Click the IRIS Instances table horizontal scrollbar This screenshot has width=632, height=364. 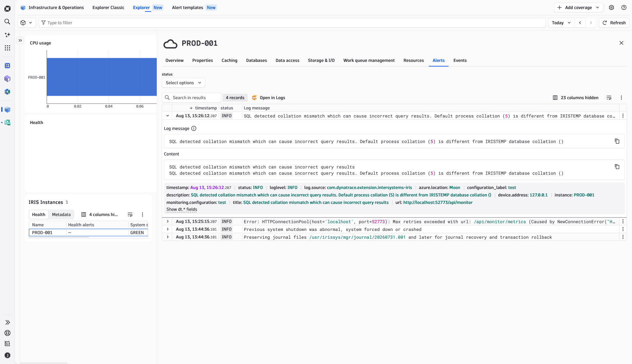(59, 237)
